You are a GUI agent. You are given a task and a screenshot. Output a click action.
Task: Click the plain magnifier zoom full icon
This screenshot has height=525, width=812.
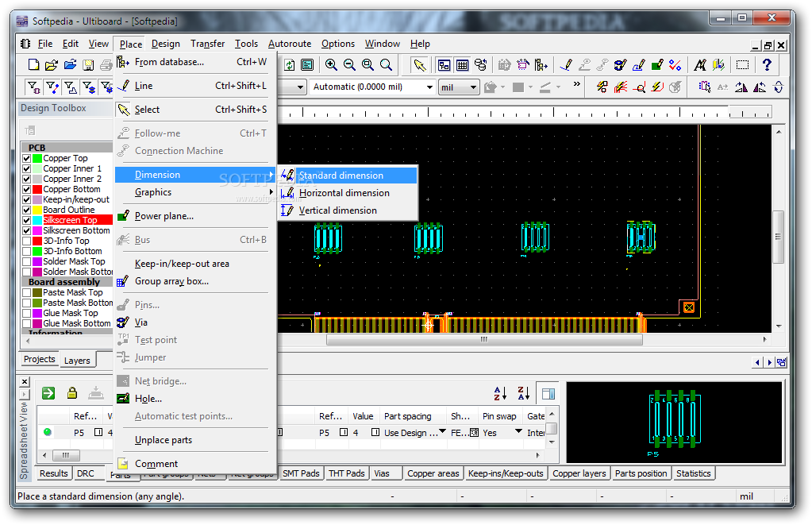(386, 65)
